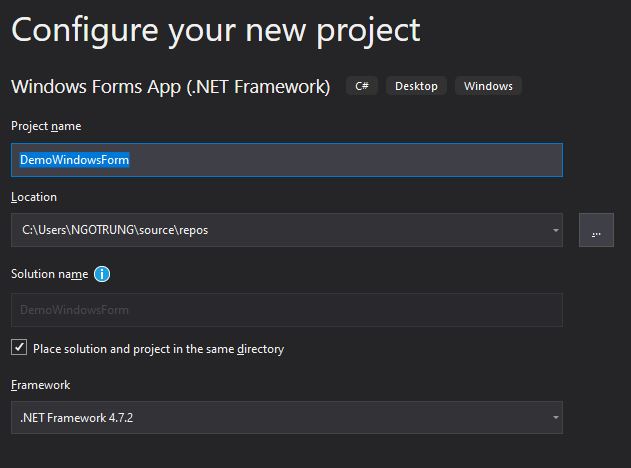Click the Windows platform tag

(488, 86)
